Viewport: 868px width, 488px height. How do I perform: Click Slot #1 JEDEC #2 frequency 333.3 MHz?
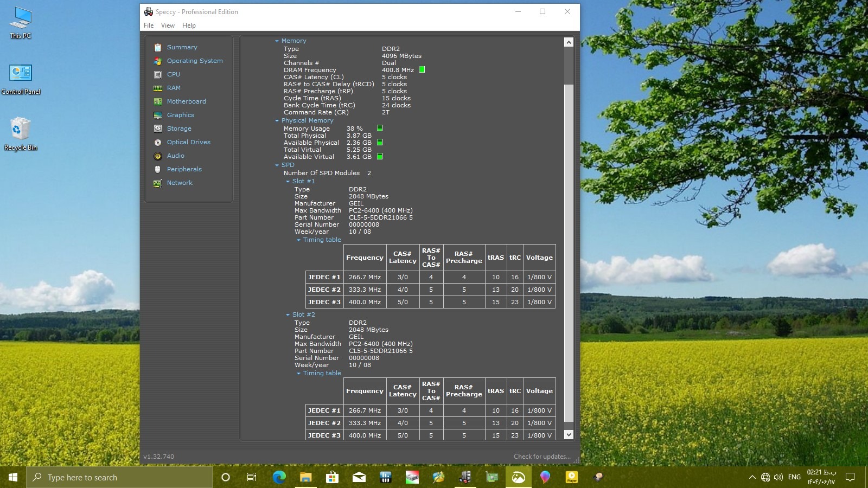(x=365, y=290)
